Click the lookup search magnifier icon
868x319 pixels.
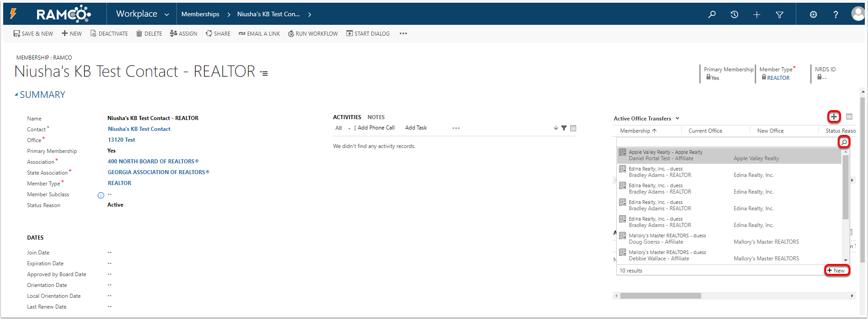[x=844, y=142]
